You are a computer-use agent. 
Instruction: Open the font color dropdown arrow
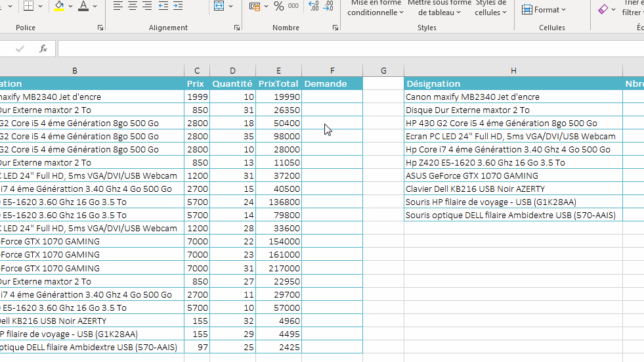coord(95,6)
